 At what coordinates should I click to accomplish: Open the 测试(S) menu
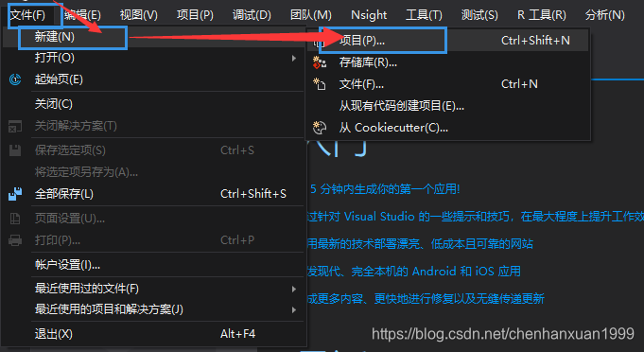pos(479,15)
